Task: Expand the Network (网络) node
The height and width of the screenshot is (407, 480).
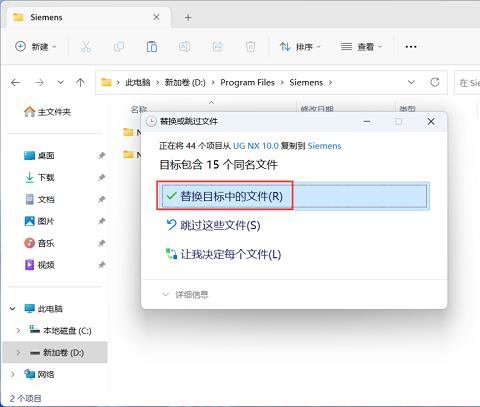Action: click(13, 375)
